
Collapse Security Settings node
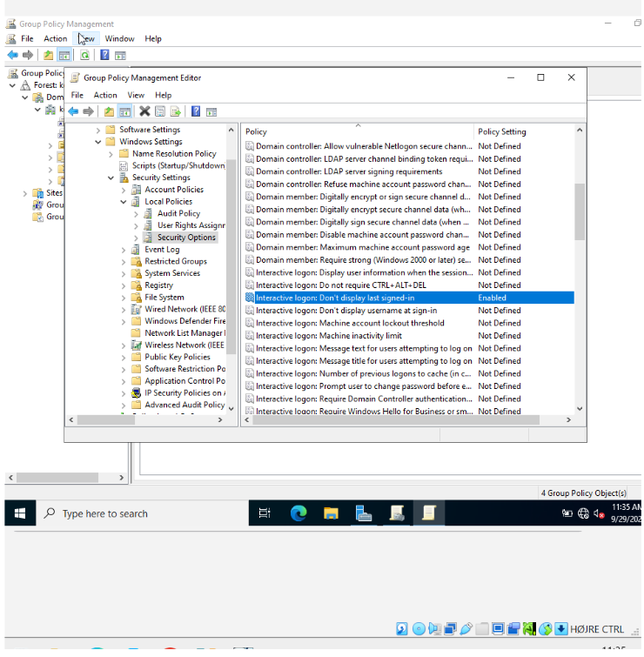[x=111, y=178]
